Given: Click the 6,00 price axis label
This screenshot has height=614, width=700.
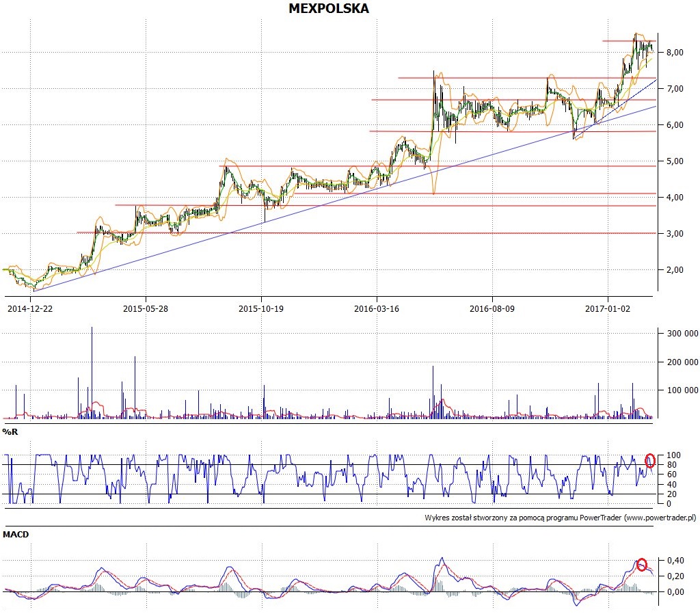Looking at the screenshot, I should click(675, 125).
